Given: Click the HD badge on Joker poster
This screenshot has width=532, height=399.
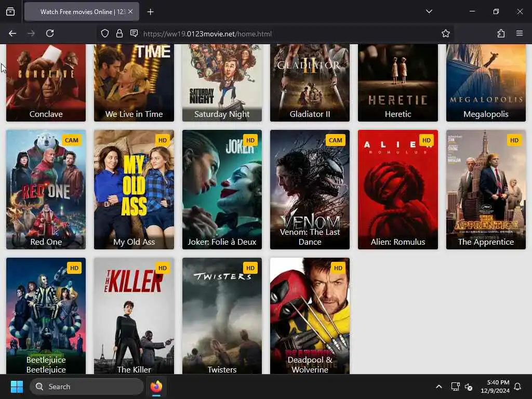Looking at the screenshot, I should point(250,140).
